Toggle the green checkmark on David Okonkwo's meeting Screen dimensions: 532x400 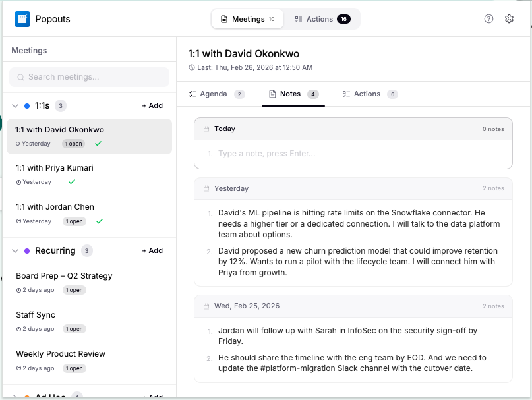click(98, 142)
